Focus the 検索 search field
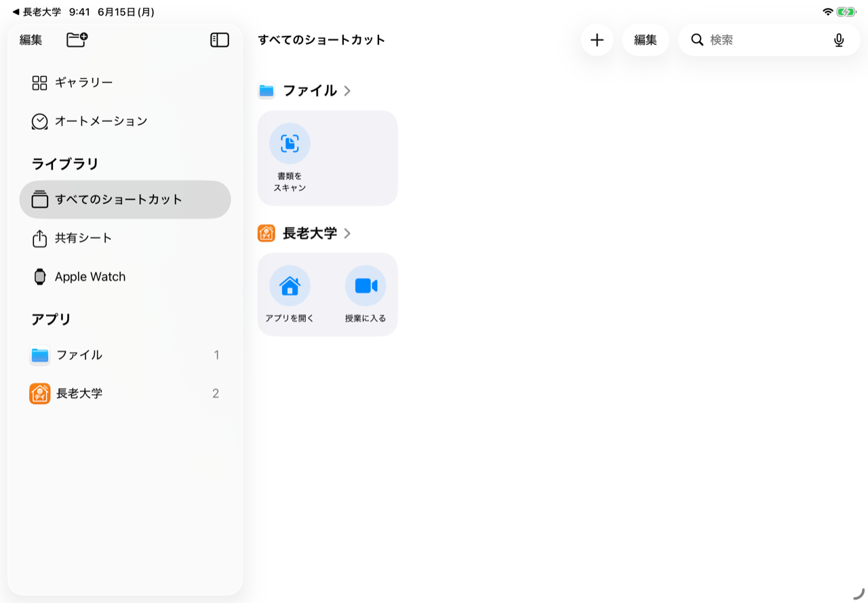Viewport: 868px width, 603px height. pyautogui.click(x=769, y=40)
